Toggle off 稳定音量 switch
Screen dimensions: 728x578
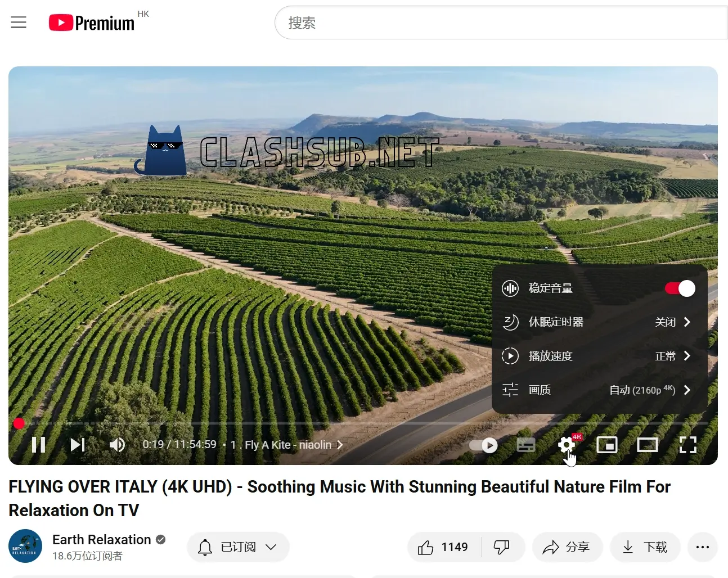[x=680, y=288]
